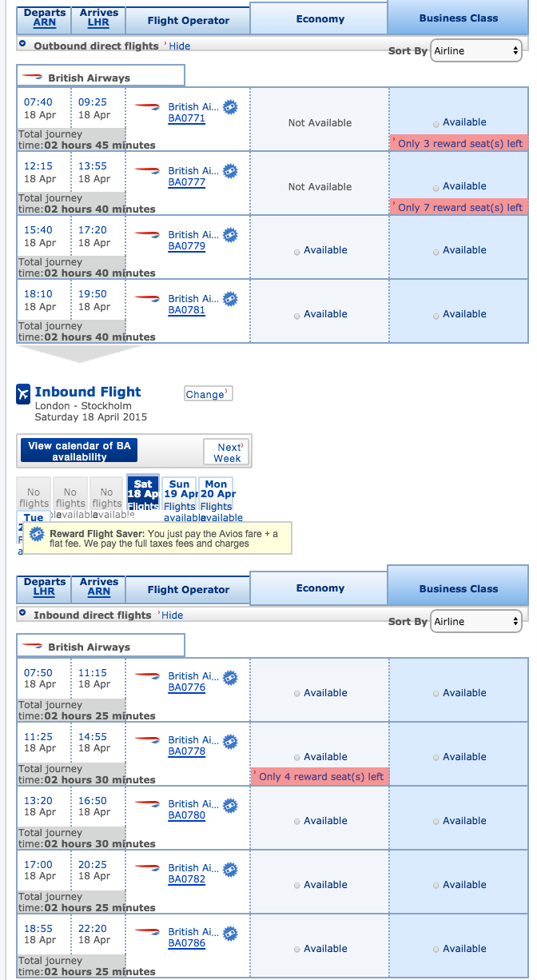Click British Airways logo next to BA0777
Image resolution: width=537 pixels, height=980 pixels.
(x=147, y=171)
